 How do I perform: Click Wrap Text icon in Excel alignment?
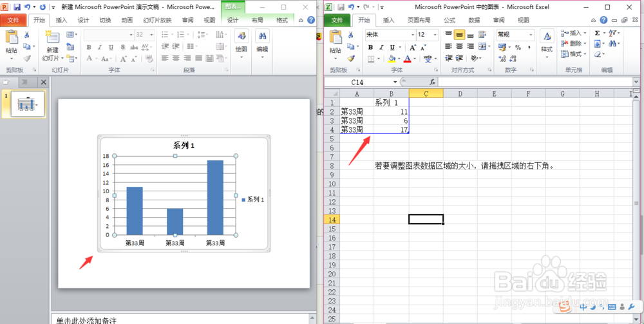click(x=482, y=35)
